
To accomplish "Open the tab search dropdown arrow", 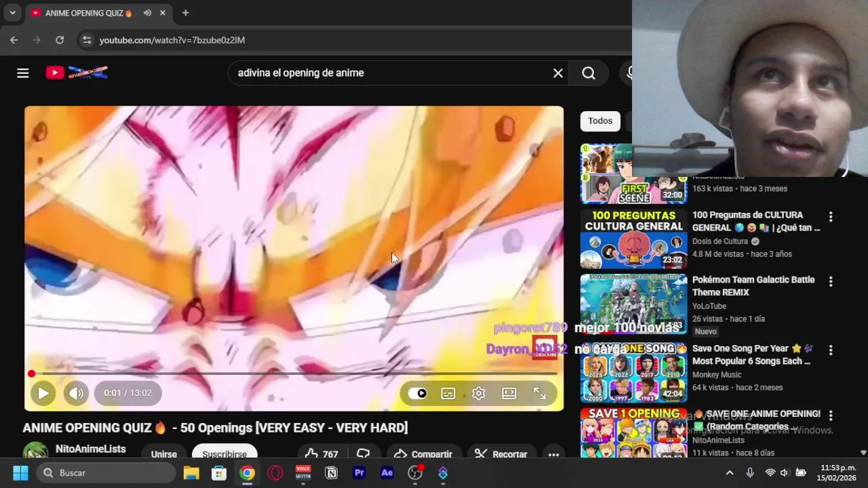I will pos(12,13).
